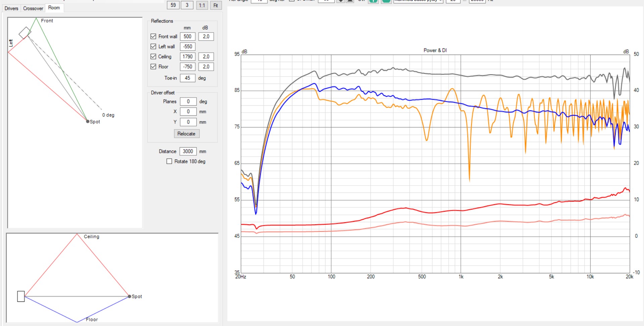Edit the Ceiling dB field
Image resolution: width=644 pixels, height=326 pixels.
pyautogui.click(x=206, y=56)
